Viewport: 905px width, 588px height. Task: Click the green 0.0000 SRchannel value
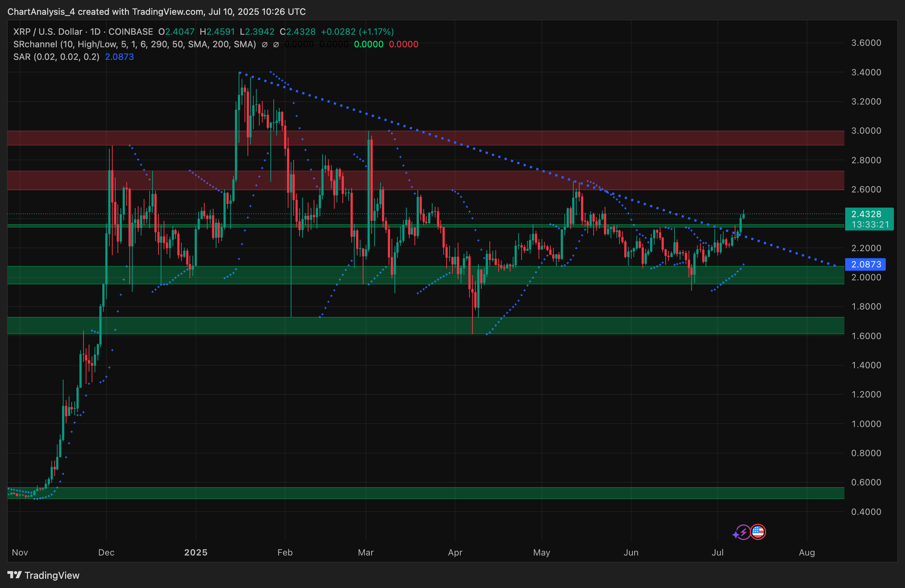pyautogui.click(x=369, y=44)
